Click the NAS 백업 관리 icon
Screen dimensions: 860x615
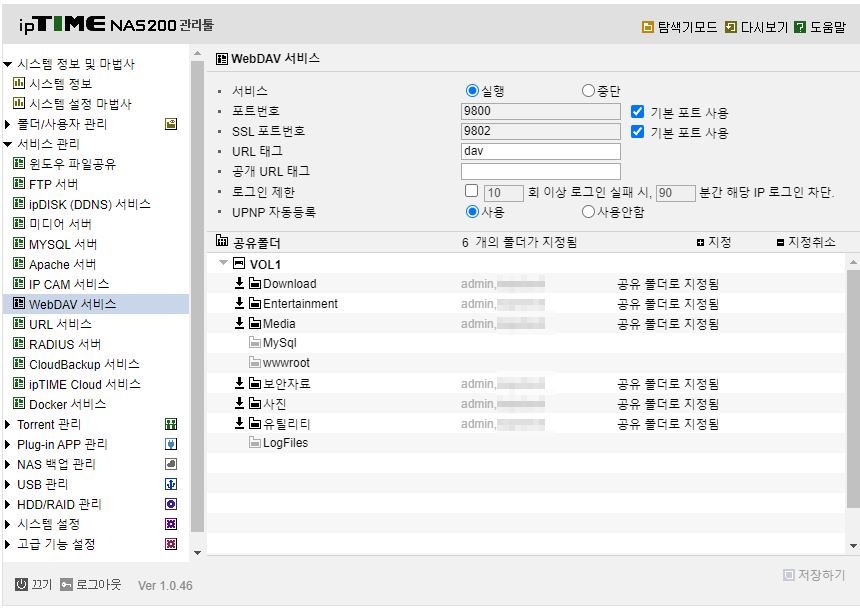tap(171, 464)
